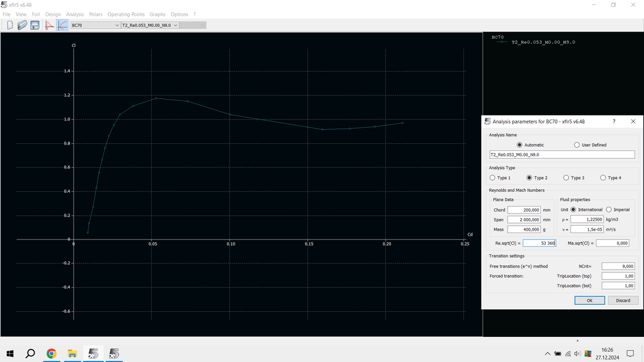Show hidden system tray icons
Image resolution: width=644 pixels, height=362 pixels.
tap(547, 354)
